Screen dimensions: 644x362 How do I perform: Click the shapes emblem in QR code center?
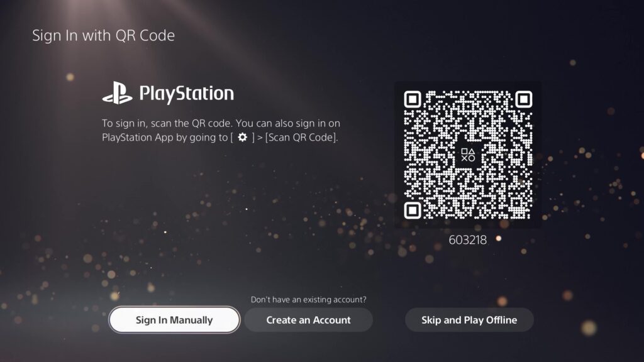tap(468, 155)
